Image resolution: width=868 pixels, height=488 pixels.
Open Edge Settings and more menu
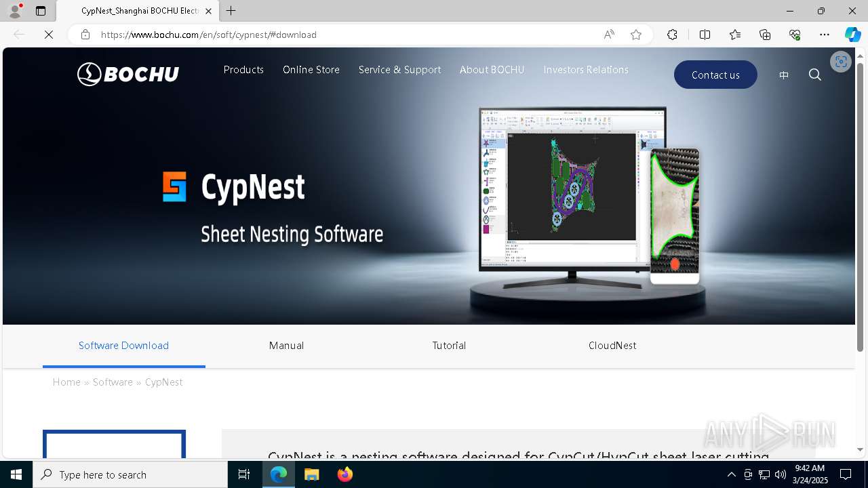pos(825,35)
